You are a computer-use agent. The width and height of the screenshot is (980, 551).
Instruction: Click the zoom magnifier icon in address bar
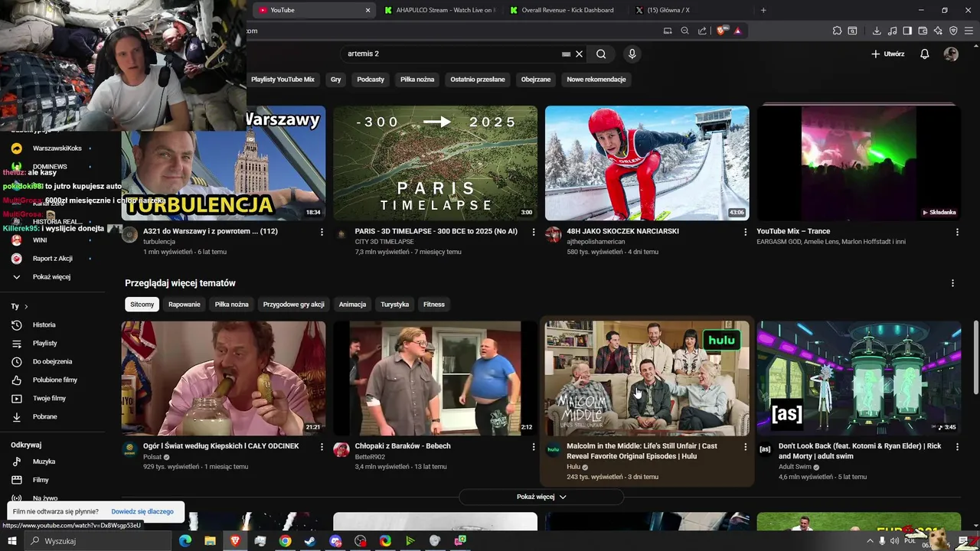tap(684, 31)
